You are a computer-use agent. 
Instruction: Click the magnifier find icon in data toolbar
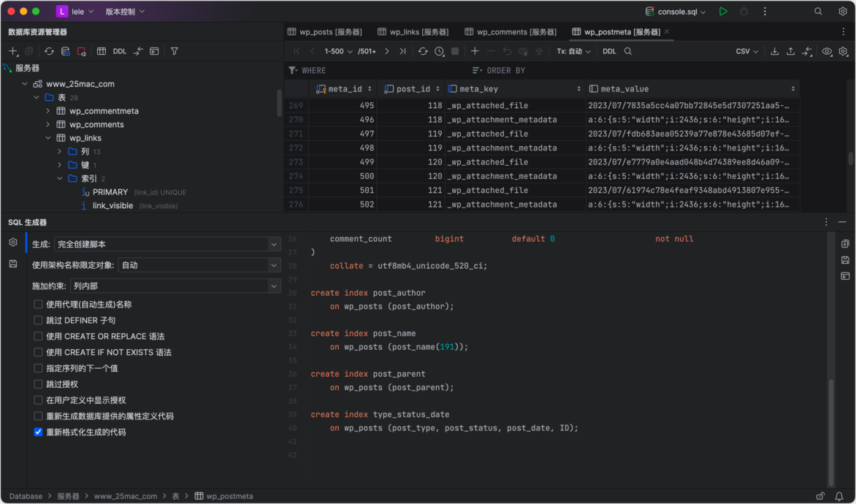point(628,51)
